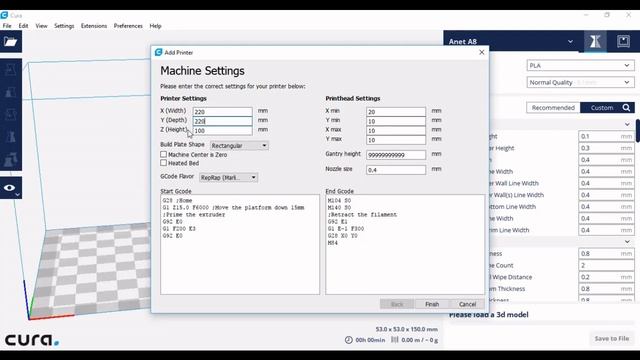Click the X min printhead field
Screen dimensions: 640x360
click(x=396, y=111)
